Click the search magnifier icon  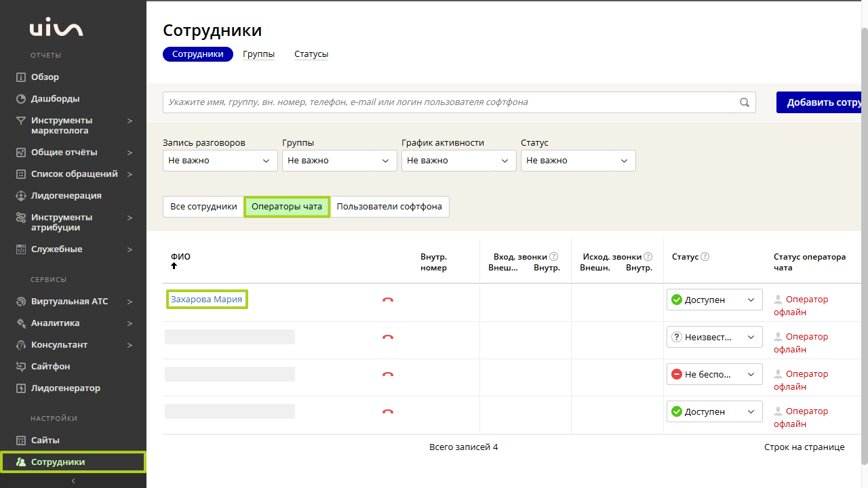click(744, 102)
